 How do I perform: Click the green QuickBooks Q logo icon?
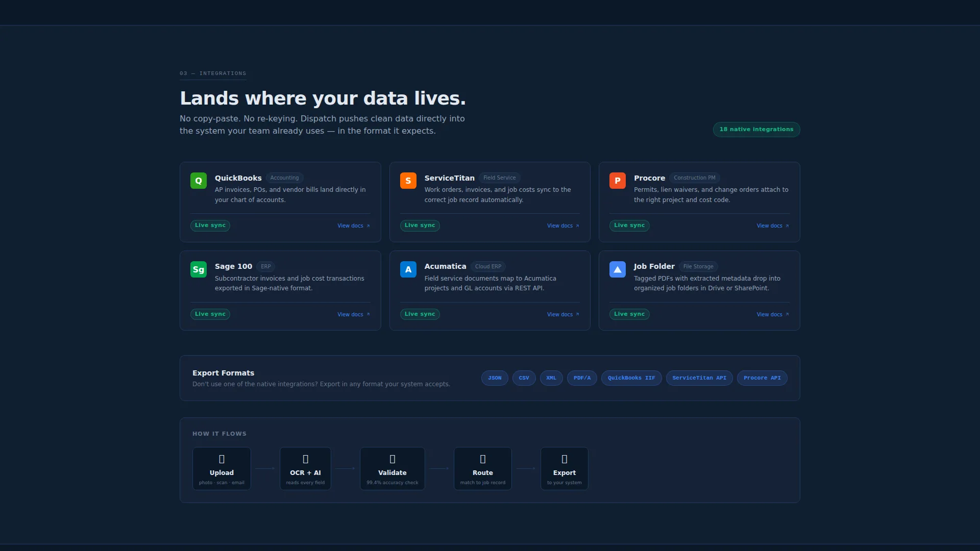tap(199, 181)
